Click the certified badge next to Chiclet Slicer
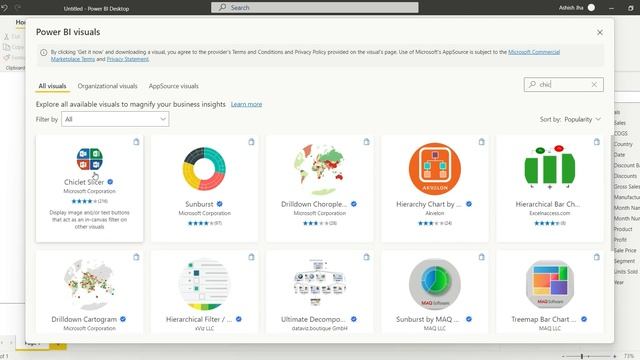The image size is (640, 360). click(x=110, y=182)
